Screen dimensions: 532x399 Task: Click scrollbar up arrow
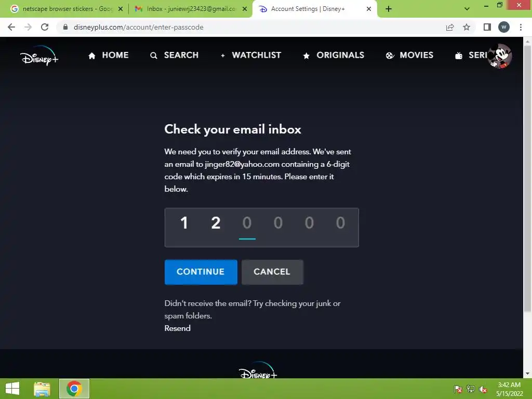(x=527, y=41)
